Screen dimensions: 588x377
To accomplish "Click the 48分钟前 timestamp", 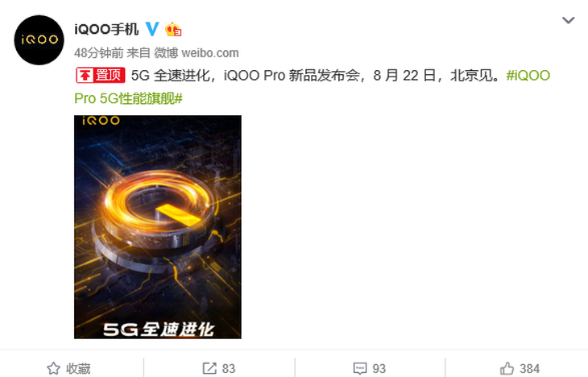I will coord(98,53).
